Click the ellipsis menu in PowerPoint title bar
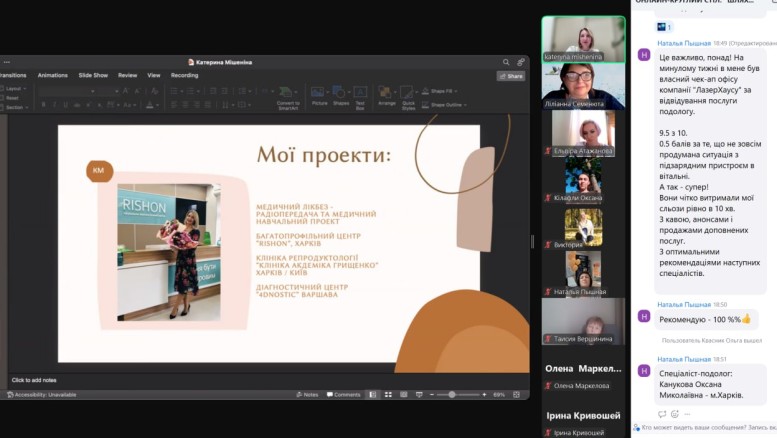The height and width of the screenshot is (438, 777). point(6,62)
